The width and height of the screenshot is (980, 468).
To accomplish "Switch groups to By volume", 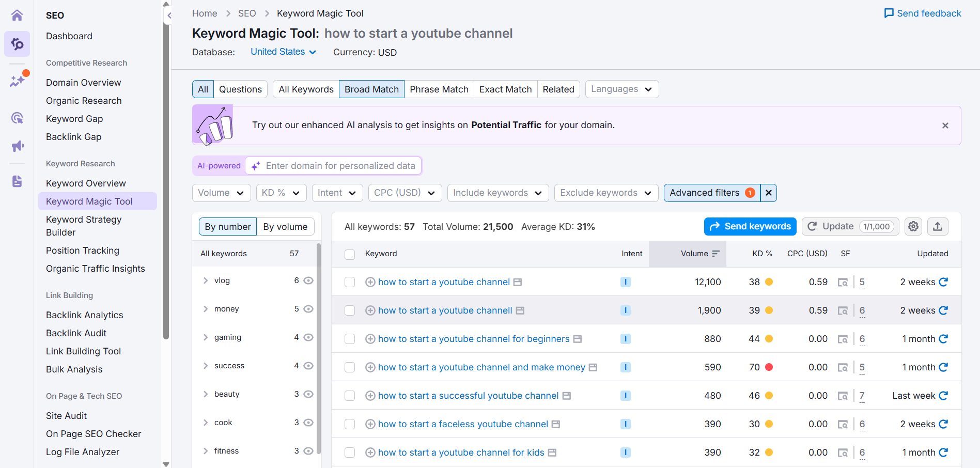I will point(285,226).
